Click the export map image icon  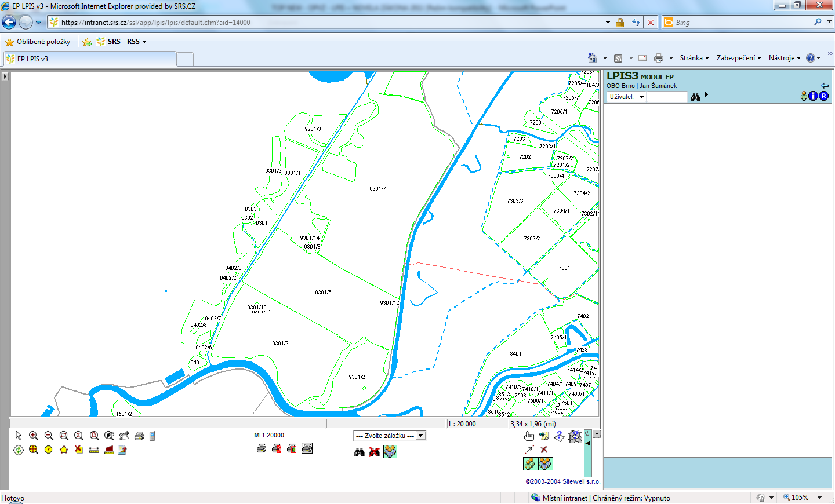(x=122, y=450)
